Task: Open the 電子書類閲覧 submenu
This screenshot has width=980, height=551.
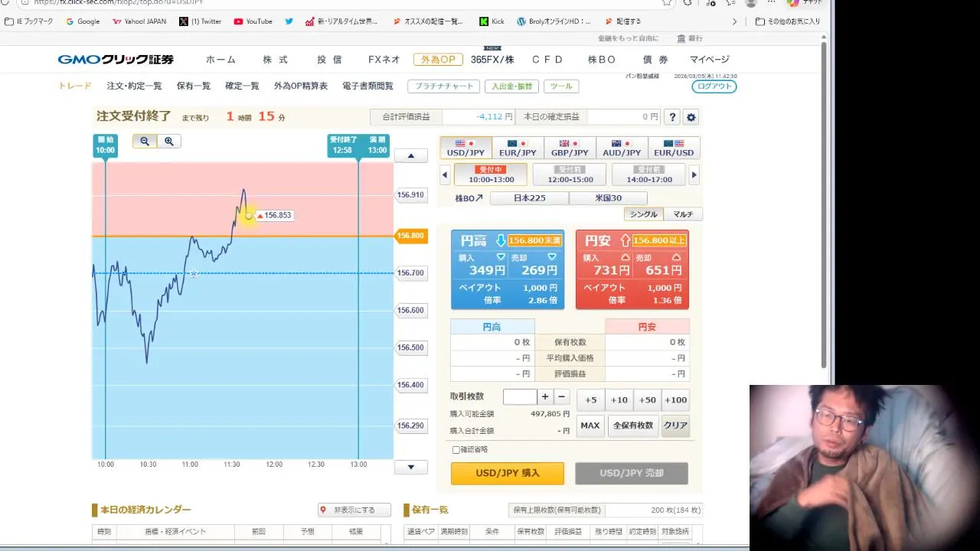Action: click(x=367, y=86)
